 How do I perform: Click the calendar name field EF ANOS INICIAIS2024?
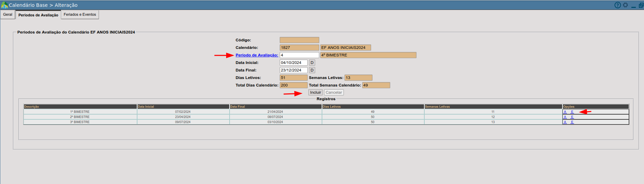[x=346, y=48]
